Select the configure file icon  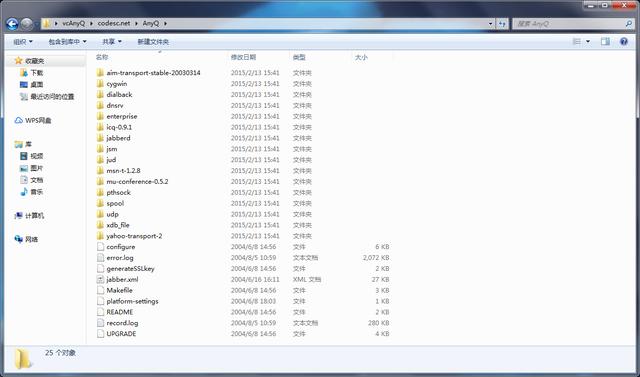100,247
